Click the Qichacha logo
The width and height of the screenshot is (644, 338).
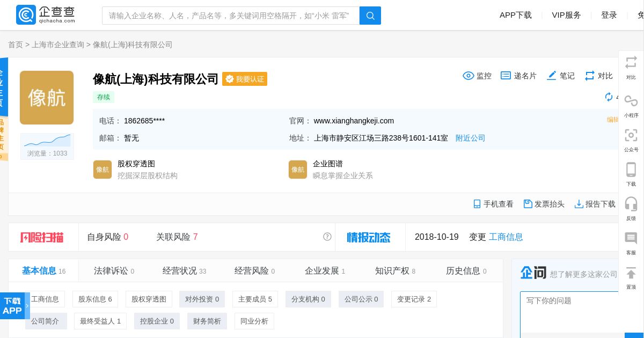point(46,15)
